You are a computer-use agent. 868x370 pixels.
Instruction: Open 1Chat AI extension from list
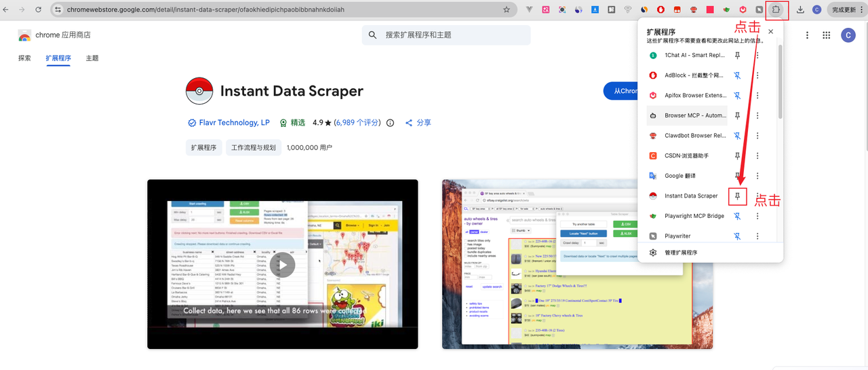point(686,56)
